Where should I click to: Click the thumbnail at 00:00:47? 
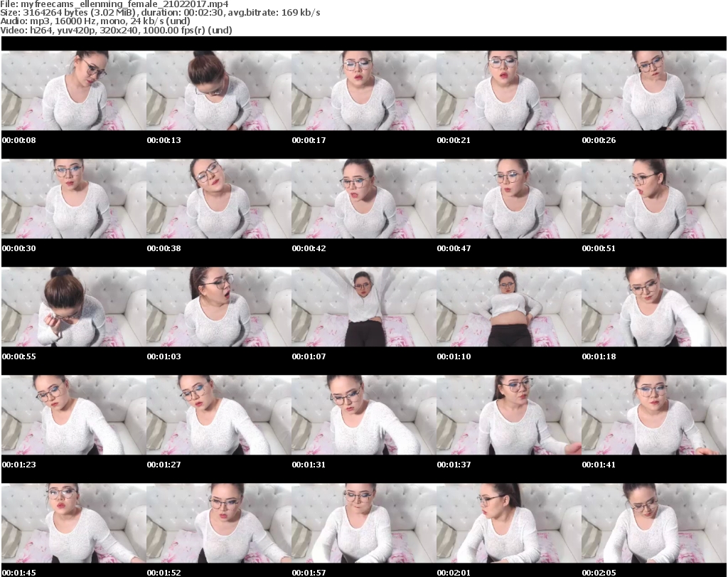pyautogui.click(x=509, y=198)
